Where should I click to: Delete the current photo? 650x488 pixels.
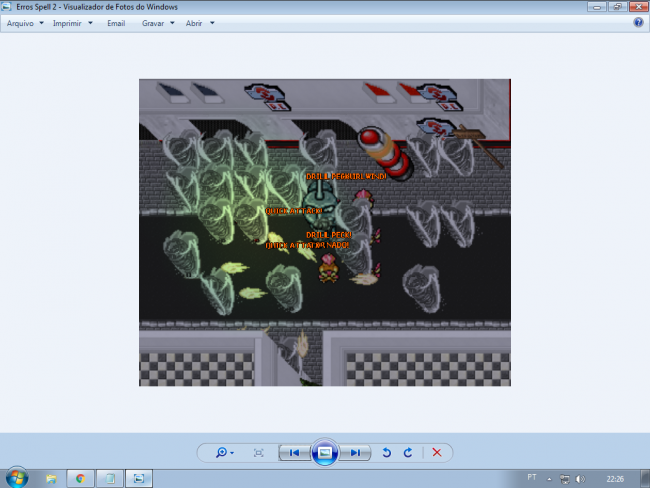pos(437,452)
